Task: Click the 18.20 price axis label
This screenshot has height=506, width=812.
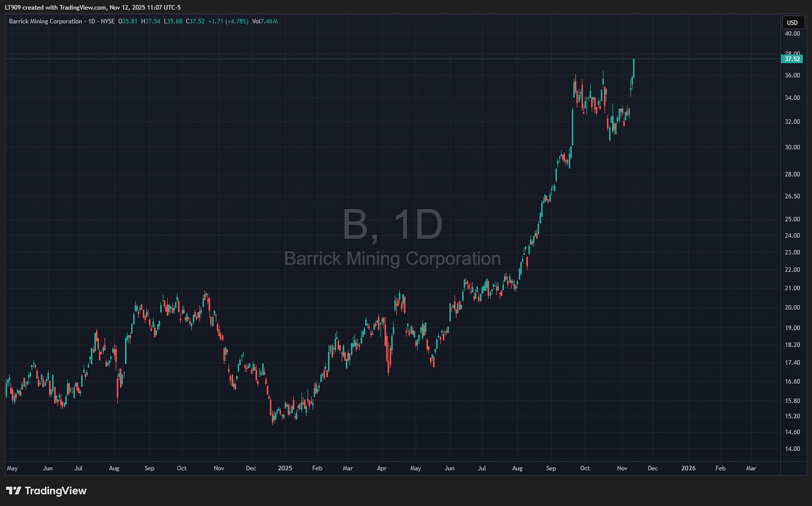Action: [x=792, y=345]
